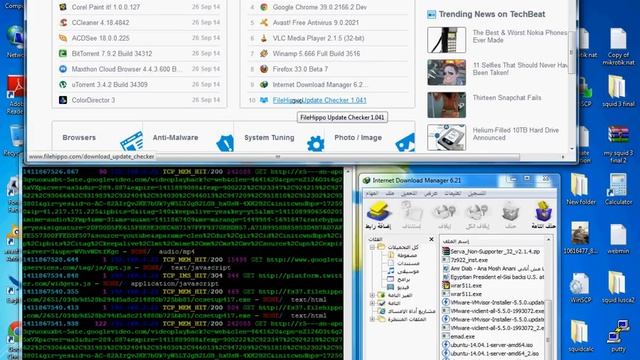Viewport: 640px width, 360px height.
Task: Open the Help menu in IDM menu bar
Action: [452, 193]
